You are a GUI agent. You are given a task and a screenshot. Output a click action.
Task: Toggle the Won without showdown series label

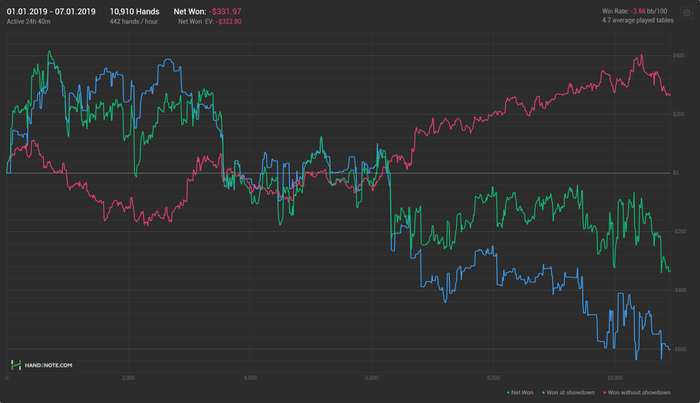tap(639, 393)
